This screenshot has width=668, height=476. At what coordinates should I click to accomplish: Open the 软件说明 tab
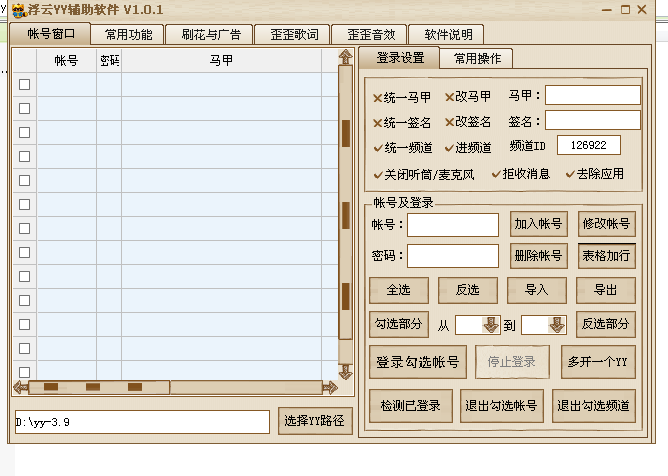(x=447, y=35)
